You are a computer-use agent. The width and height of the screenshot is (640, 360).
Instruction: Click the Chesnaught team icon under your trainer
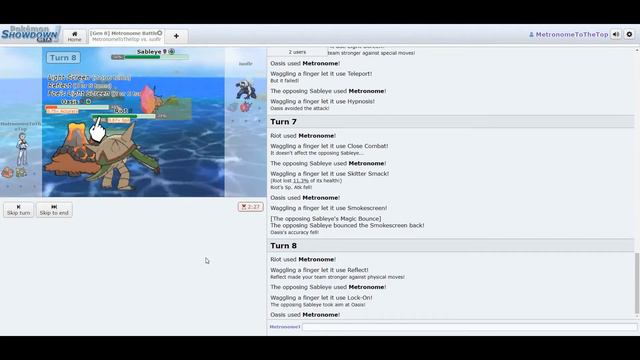tap(21, 173)
